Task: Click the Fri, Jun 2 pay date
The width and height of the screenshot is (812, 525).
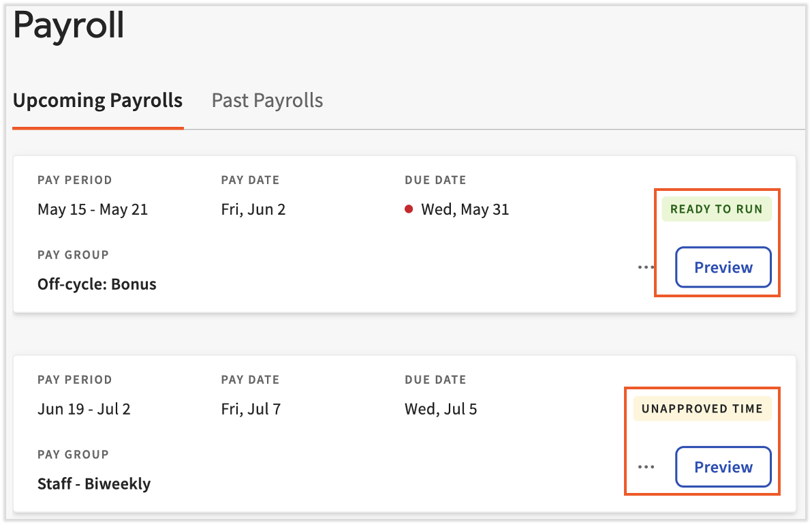Action: (x=253, y=209)
